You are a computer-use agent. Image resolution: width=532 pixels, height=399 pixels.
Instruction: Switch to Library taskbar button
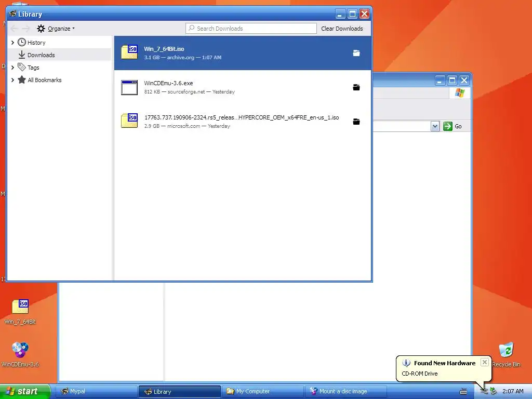(x=179, y=392)
